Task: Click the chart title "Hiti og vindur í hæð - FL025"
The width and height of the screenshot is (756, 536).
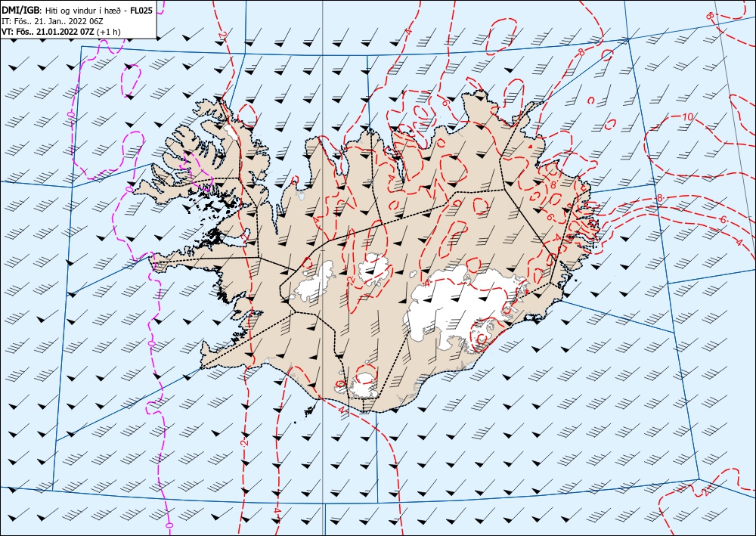Action: tap(99, 11)
